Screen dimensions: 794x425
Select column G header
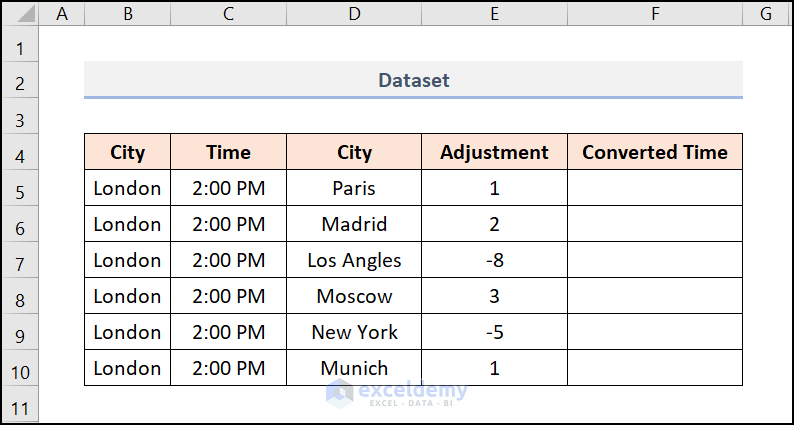click(x=766, y=14)
